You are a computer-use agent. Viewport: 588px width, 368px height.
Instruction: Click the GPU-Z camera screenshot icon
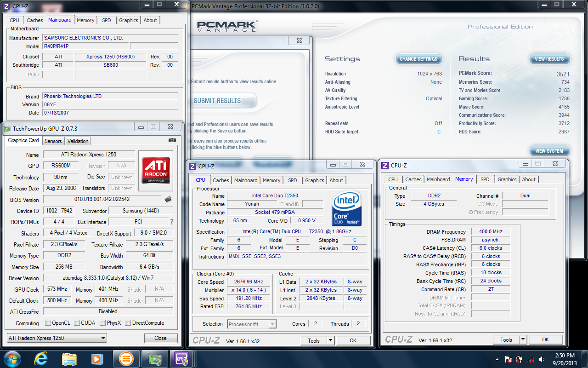point(172,140)
